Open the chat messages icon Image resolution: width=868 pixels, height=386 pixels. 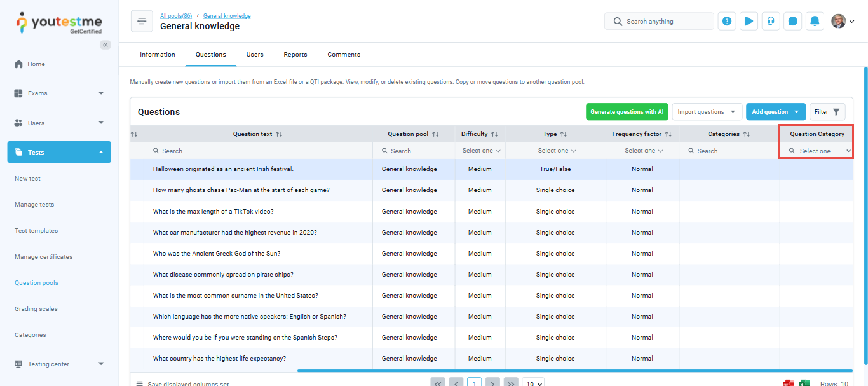pos(792,21)
